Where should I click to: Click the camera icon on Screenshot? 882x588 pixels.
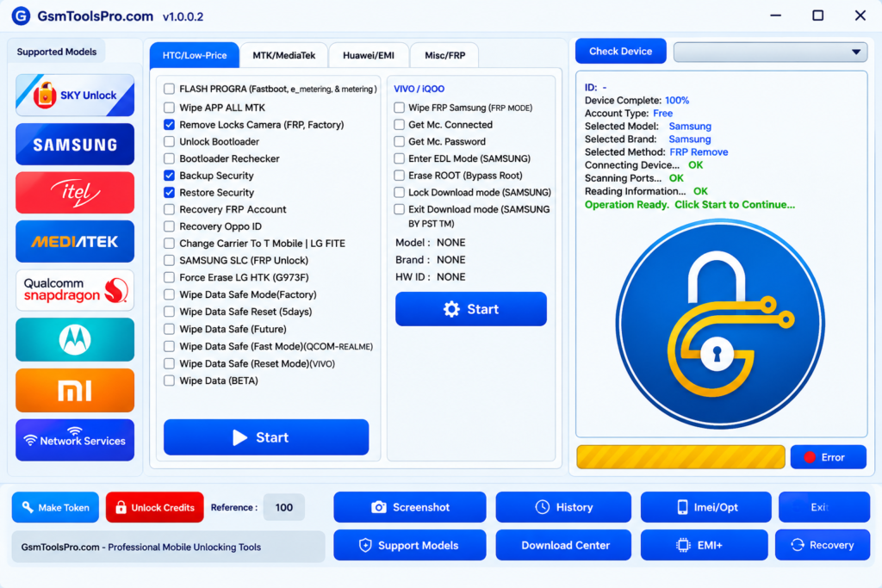point(379,507)
